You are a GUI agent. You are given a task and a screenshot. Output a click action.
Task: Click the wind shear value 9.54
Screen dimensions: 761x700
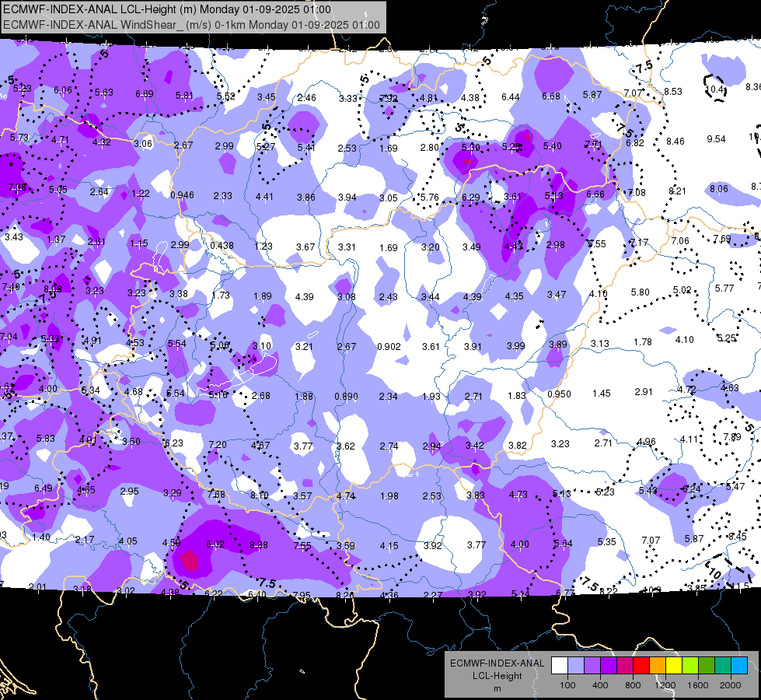pos(717,139)
